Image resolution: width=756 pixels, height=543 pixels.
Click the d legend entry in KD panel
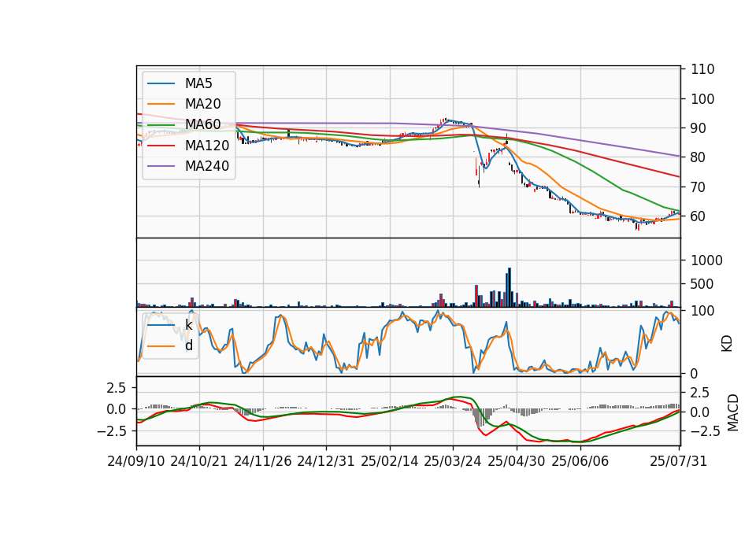188,345
